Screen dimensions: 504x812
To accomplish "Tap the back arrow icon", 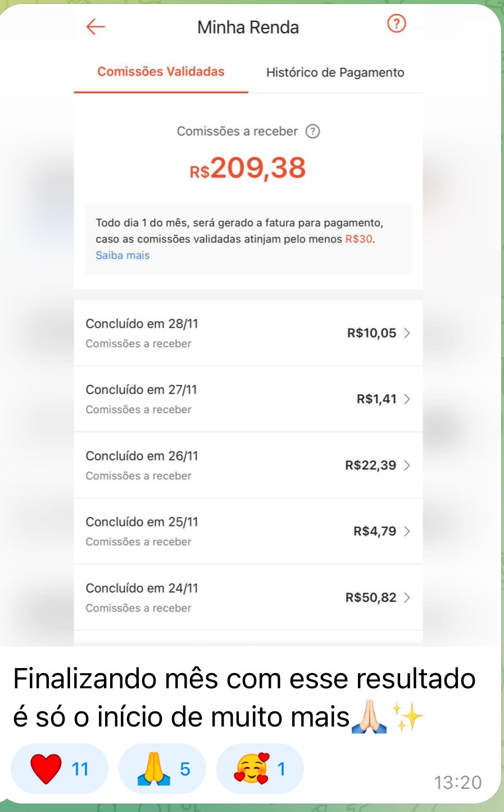I will pos(96,26).
